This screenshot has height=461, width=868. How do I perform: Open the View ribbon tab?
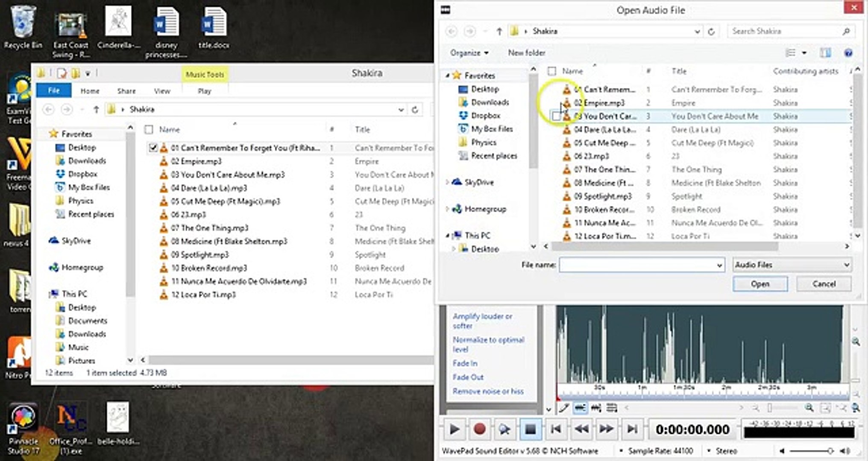(162, 91)
